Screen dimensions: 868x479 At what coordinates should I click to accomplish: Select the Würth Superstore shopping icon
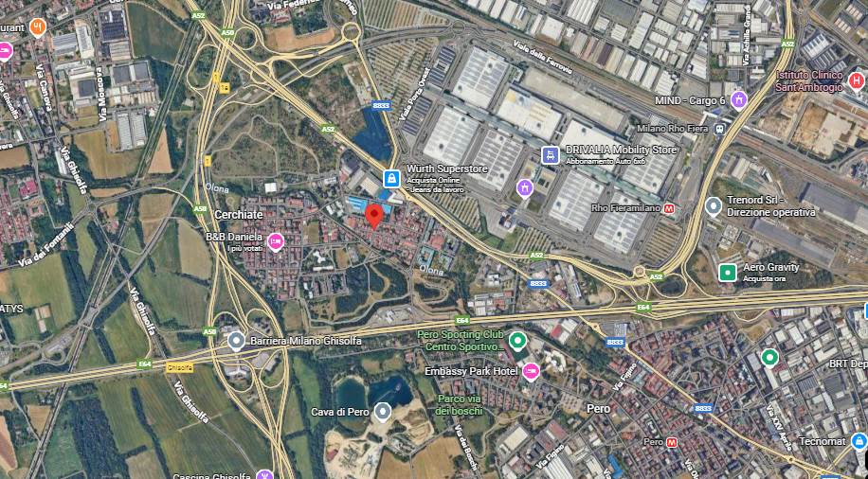(392, 178)
